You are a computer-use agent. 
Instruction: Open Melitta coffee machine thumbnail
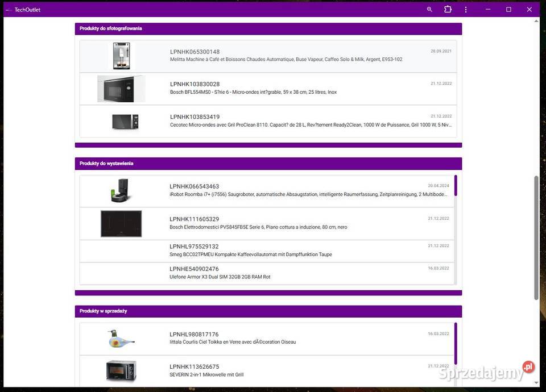[x=122, y=56]
